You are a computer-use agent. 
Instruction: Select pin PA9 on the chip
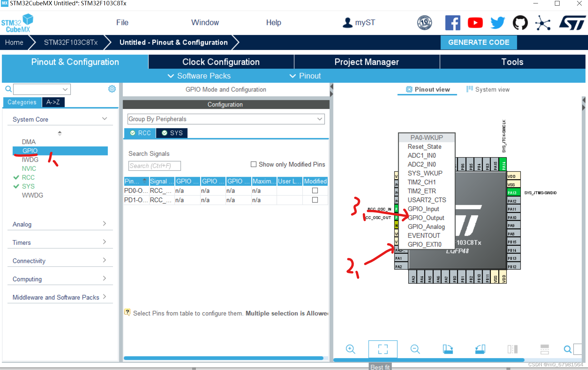click(513, 225)
